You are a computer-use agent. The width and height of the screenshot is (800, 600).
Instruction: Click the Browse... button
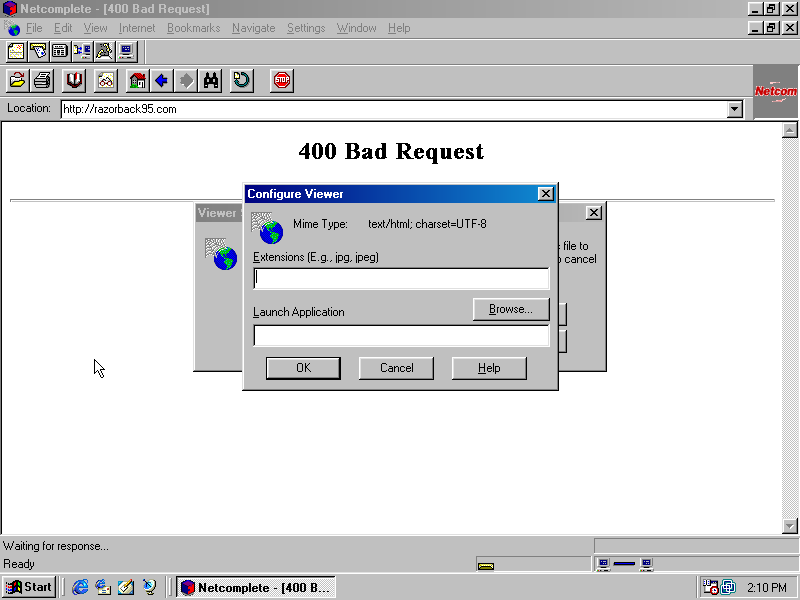(510, 309)
